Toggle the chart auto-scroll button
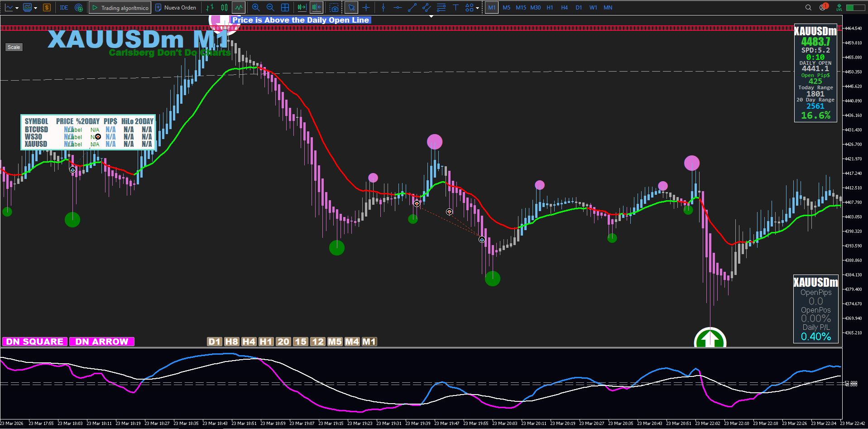868x429 pixels. point(302,8)
